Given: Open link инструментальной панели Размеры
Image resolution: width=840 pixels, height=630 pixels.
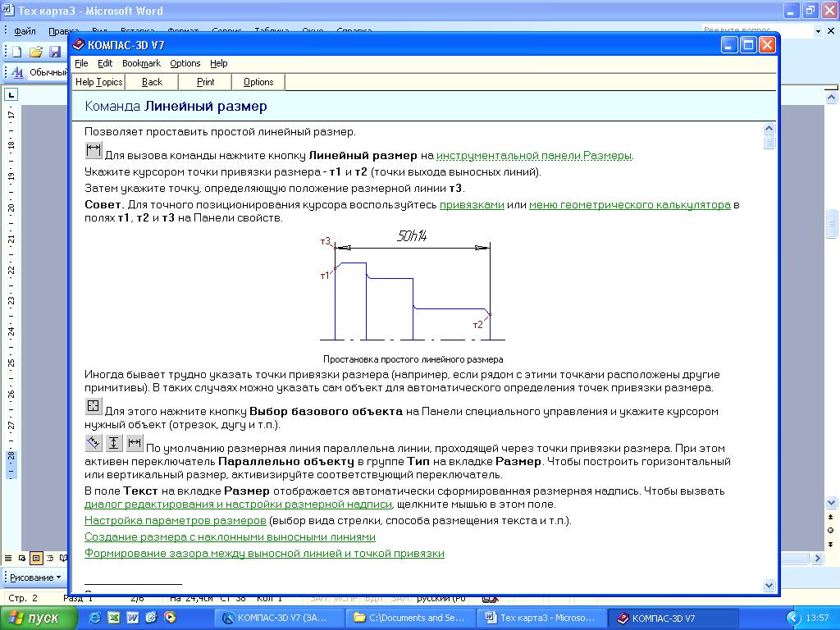Looking at the screenshot, I should (x=534, y=156).
